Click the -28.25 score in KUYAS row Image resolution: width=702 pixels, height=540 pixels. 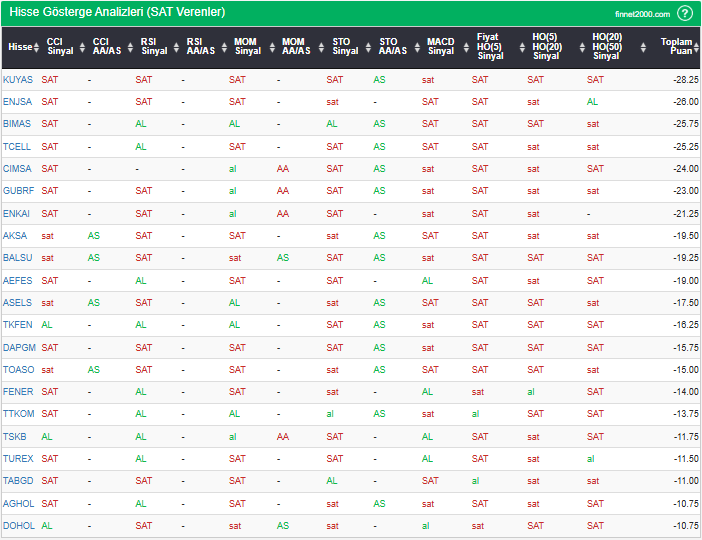tap(685, 79)
